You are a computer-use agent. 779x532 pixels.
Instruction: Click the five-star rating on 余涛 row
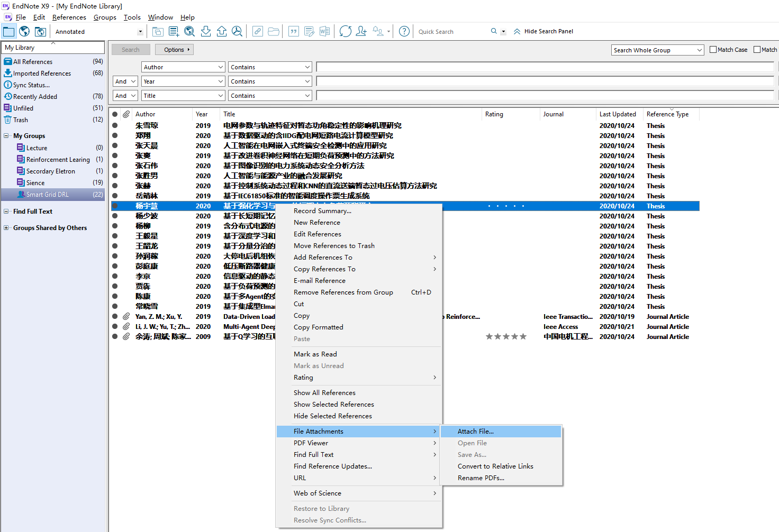click(506, 337)
